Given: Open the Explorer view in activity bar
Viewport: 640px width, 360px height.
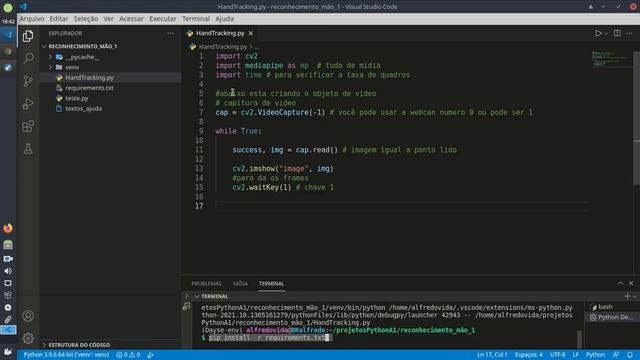Looking at the screenshot, I should (28, 36).
